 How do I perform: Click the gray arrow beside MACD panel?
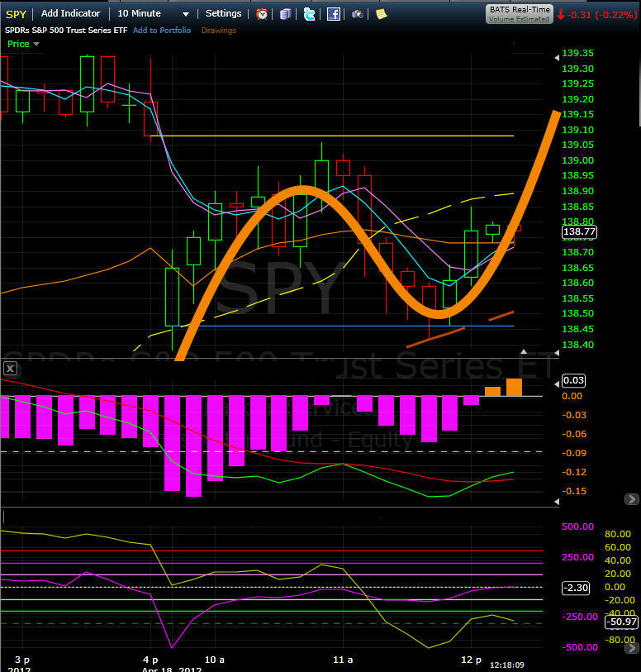point(631,499)
